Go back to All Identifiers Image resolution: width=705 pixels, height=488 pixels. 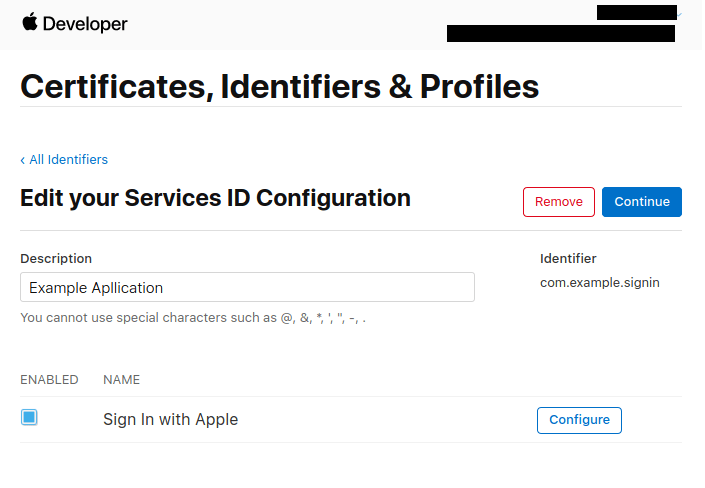tap(68, 159)
